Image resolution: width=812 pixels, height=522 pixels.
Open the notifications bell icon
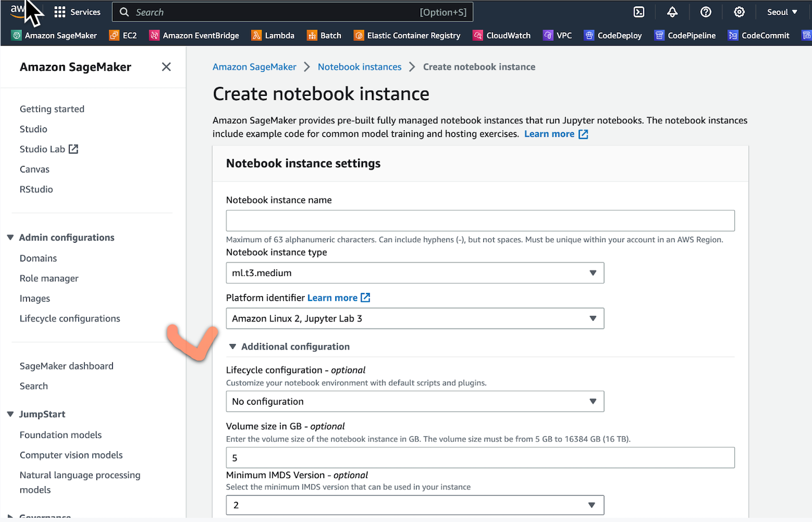672,12
